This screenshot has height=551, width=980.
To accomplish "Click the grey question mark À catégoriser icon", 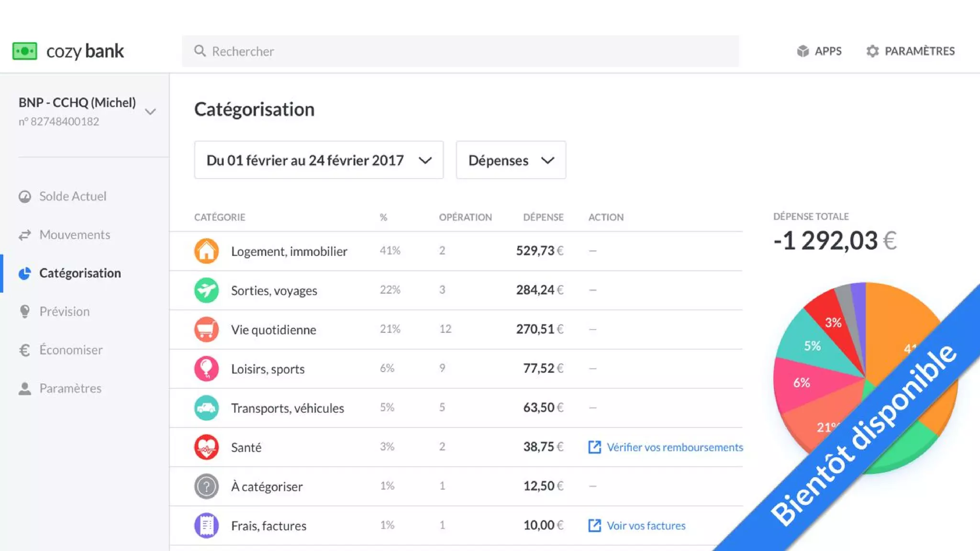I will coord(206,486).
